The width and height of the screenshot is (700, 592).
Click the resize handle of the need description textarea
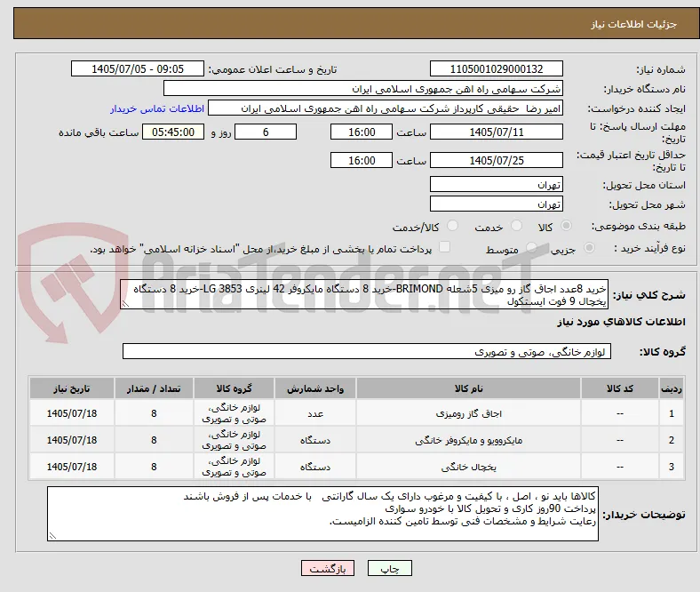(125, 304)
